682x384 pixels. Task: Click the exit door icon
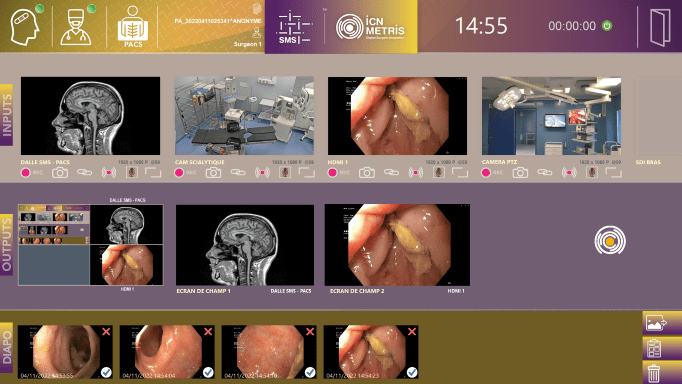point(660,27)
